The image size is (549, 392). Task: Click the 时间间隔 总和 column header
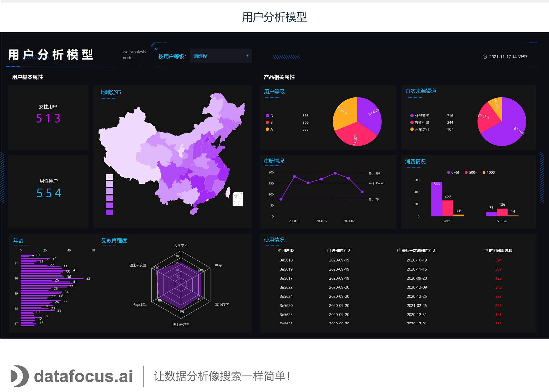[x=500, y=251]
